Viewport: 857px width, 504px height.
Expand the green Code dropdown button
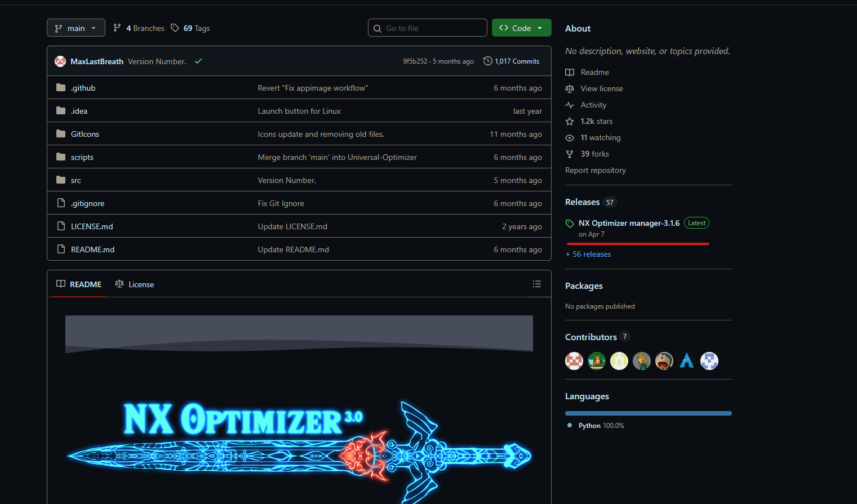click(521, 28)
